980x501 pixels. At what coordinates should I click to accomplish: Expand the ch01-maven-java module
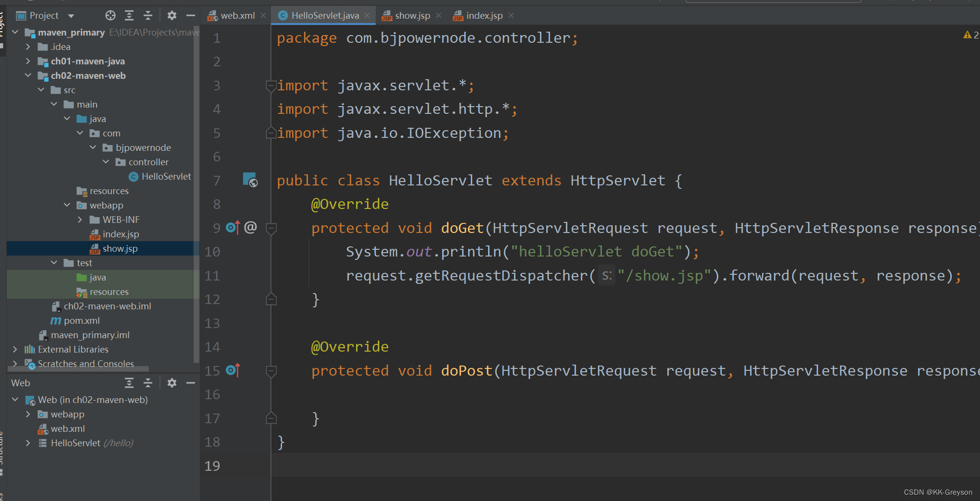[28, 61]
